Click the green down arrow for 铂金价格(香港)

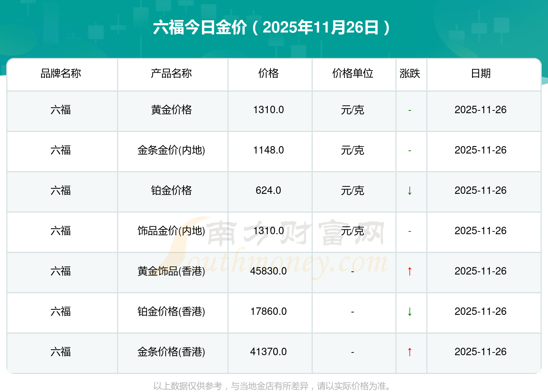[x=409, y=312]
